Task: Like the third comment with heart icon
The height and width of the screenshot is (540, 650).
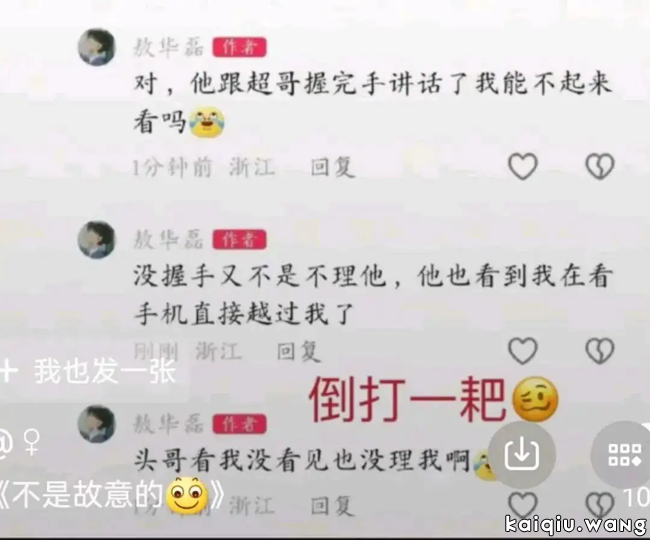Action: point(523,505)
